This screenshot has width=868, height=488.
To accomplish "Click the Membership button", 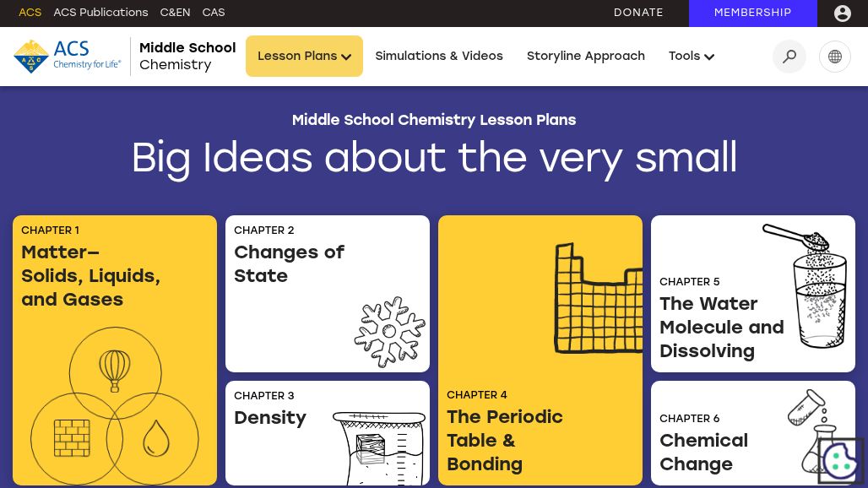I will (752, 13).
